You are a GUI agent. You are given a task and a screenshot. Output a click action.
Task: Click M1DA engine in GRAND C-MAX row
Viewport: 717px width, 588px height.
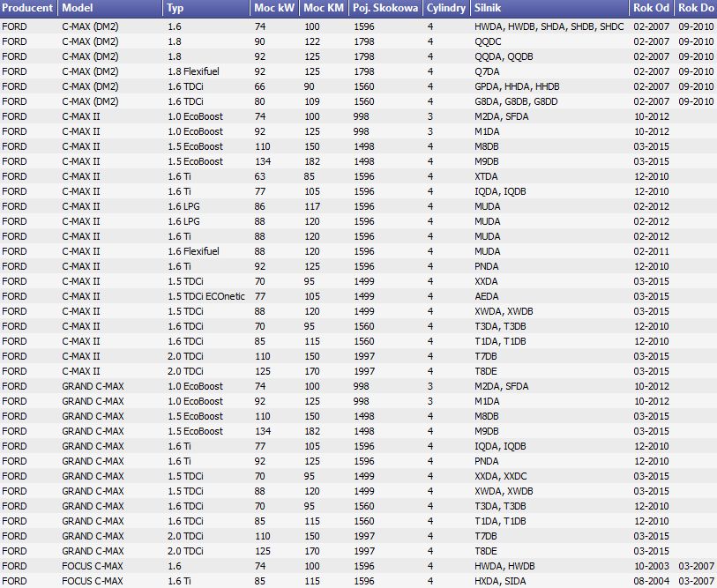487,401
